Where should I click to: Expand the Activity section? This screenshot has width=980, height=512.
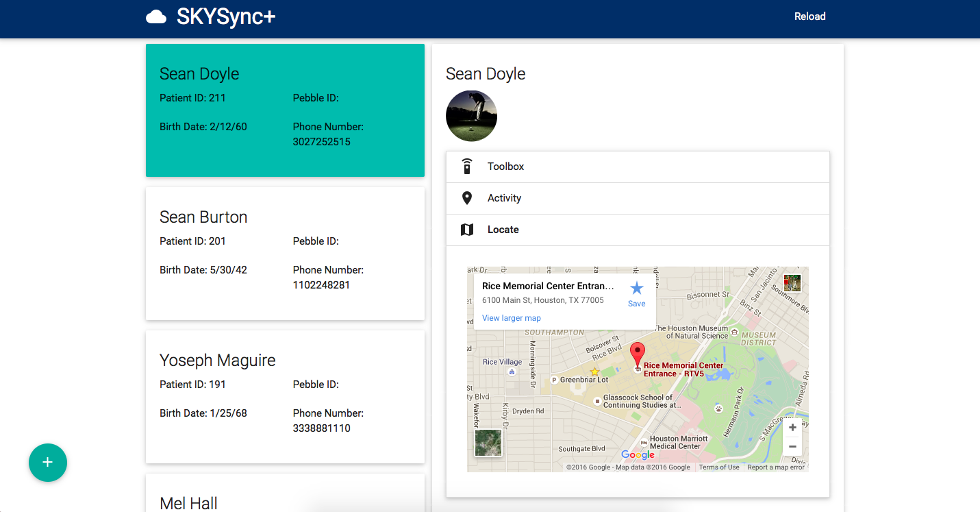[x=638, y=198]
